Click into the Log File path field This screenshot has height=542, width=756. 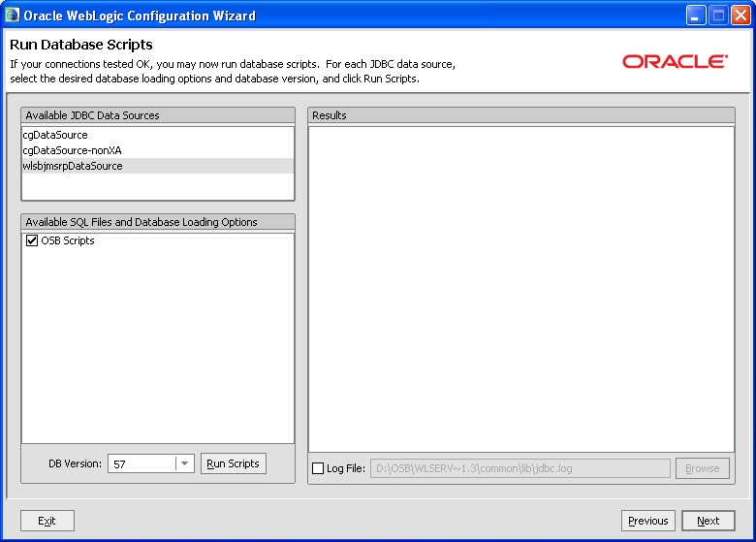pos(520,468)
